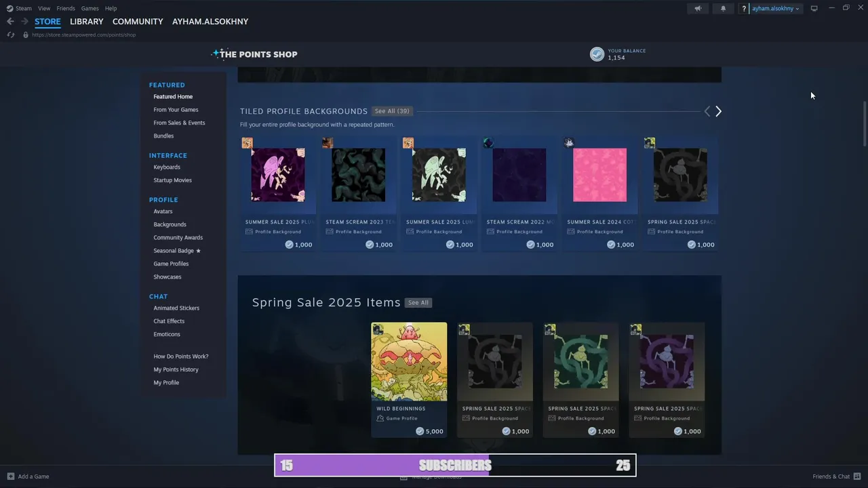
Task: Click the Add a Game plus icon
Action: pyautogui.click(x=10, y=476)
